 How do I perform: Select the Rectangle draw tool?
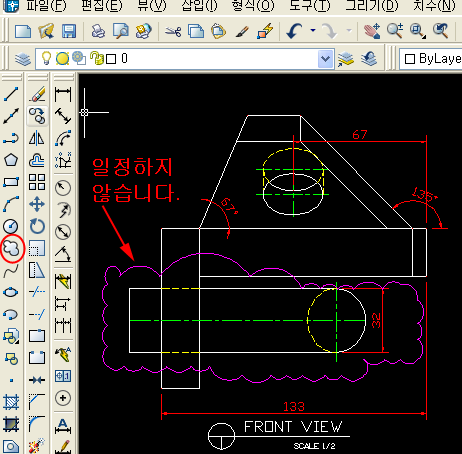[11, 182]
